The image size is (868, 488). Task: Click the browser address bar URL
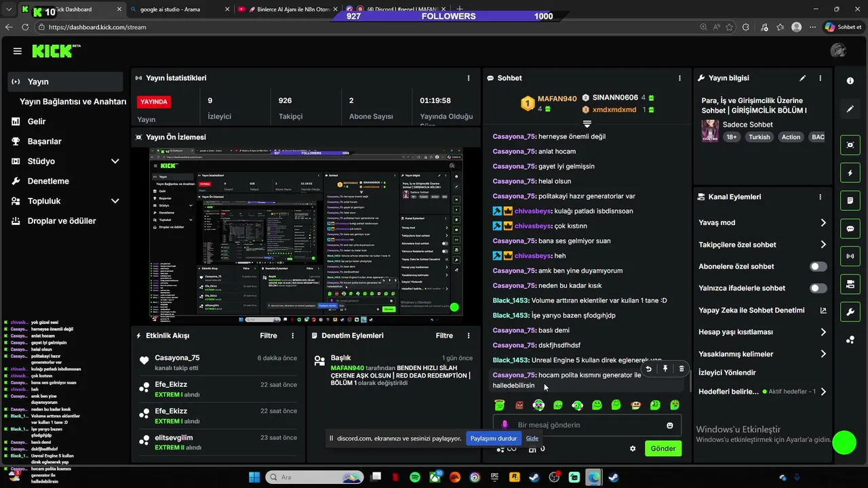[98, 27]
